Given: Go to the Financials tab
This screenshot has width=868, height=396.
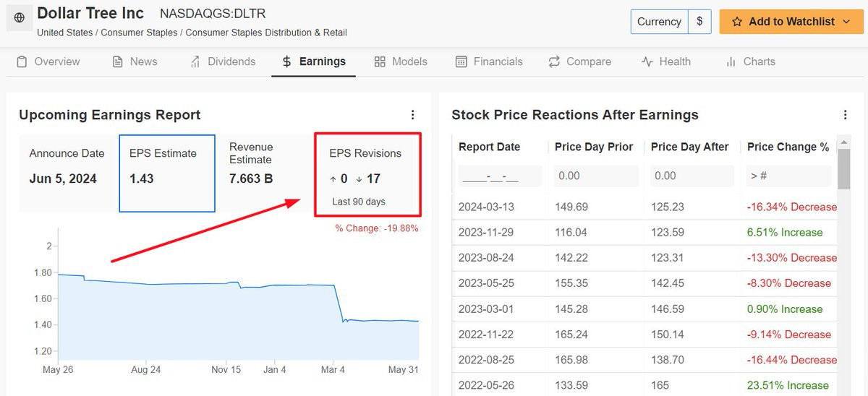Looking at the screenshot, I should (489, 61).
